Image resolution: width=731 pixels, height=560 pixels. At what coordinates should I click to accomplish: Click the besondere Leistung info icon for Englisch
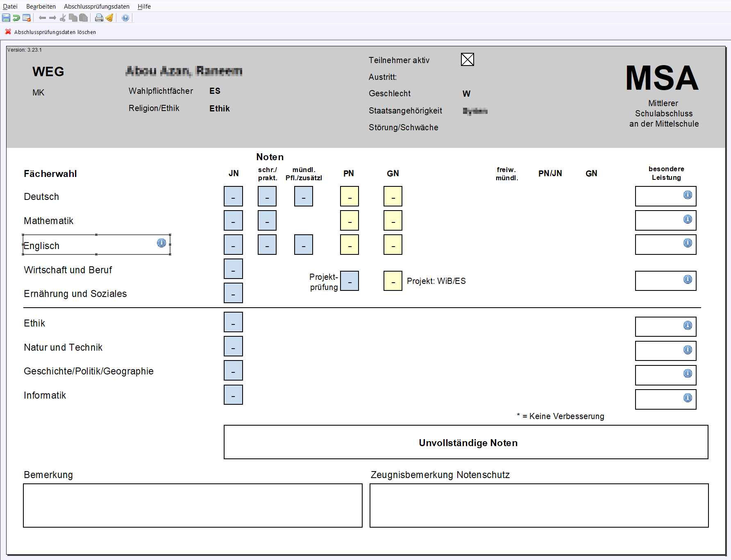pos(688,243)
